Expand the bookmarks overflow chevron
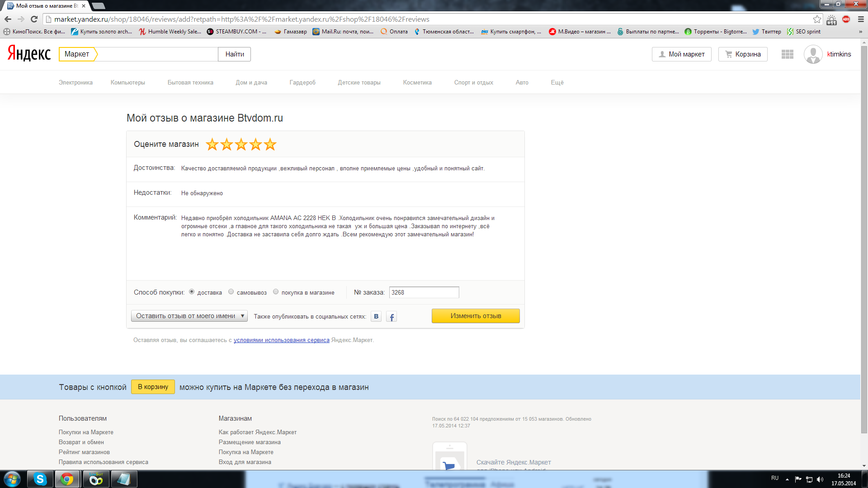Viewport: 868px width, 488px height. tap(860, 32)
